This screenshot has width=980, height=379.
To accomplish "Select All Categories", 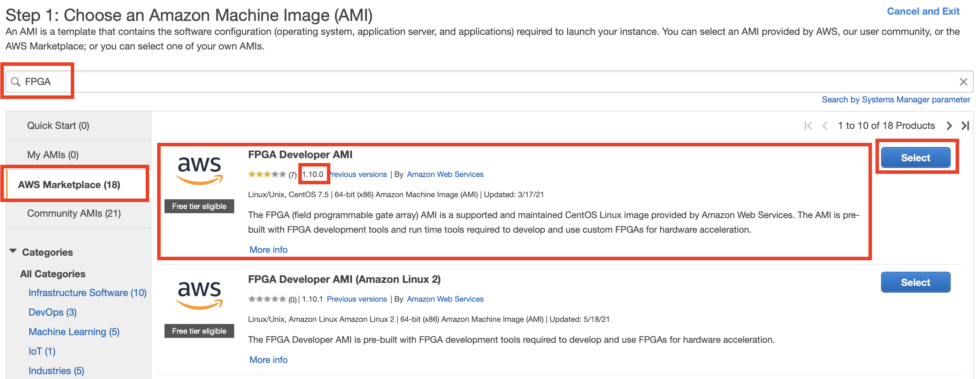I will 53,274.
